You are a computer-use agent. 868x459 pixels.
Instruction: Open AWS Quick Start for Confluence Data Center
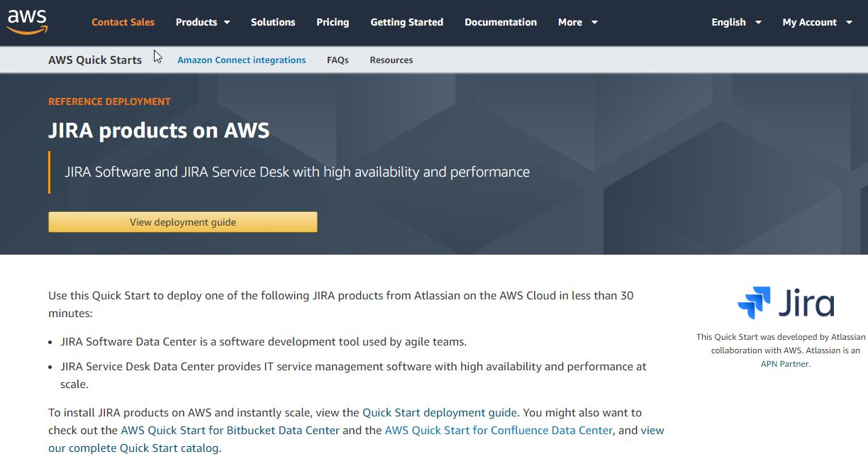tap(499, 430)
